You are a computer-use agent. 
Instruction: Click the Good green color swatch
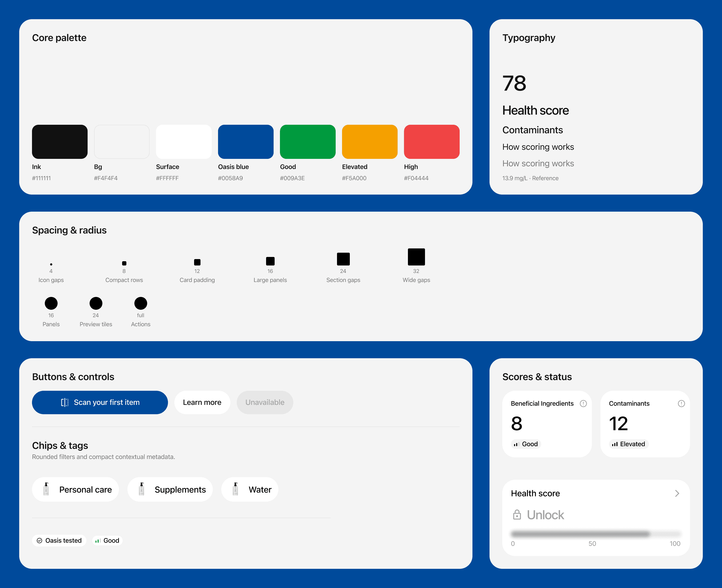point(308,142)
